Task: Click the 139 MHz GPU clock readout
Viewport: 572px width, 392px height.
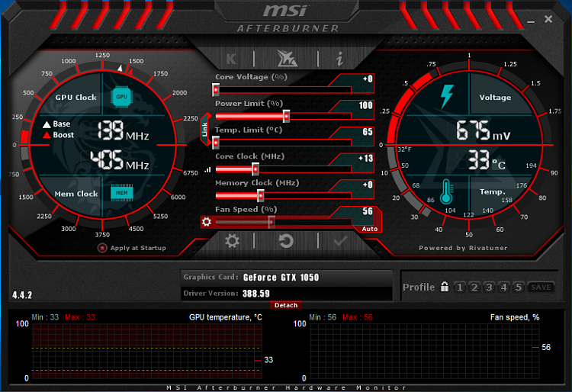Action: tap(123, 131)
